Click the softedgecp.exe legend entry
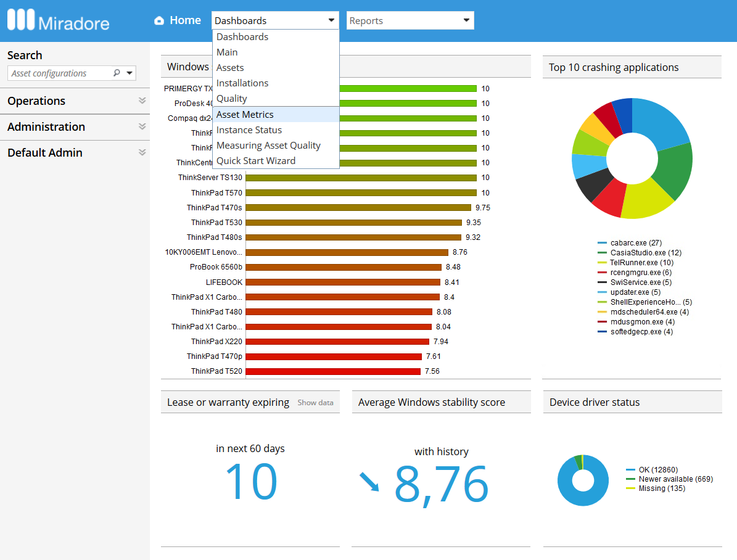The height and width of the screenshot is (560, 737). click(635, 332)
